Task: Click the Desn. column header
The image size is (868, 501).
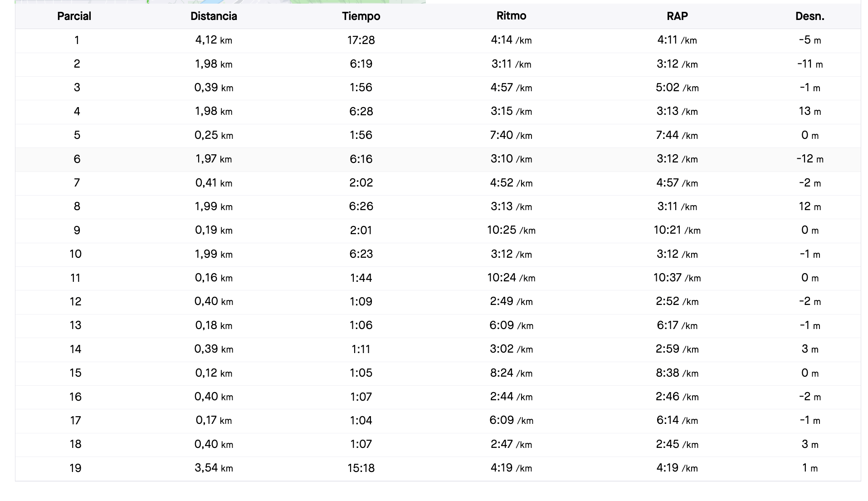Action: click(x=810, y=16)
